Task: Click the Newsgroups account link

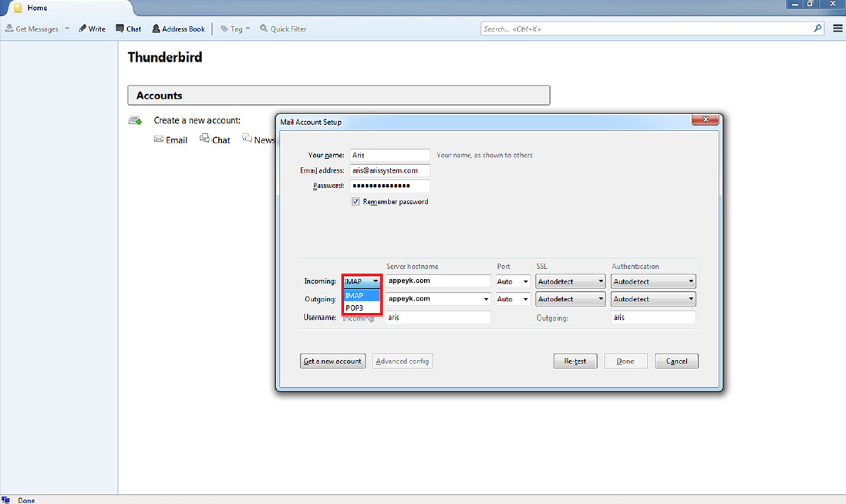Action: (x=259, y=139)
